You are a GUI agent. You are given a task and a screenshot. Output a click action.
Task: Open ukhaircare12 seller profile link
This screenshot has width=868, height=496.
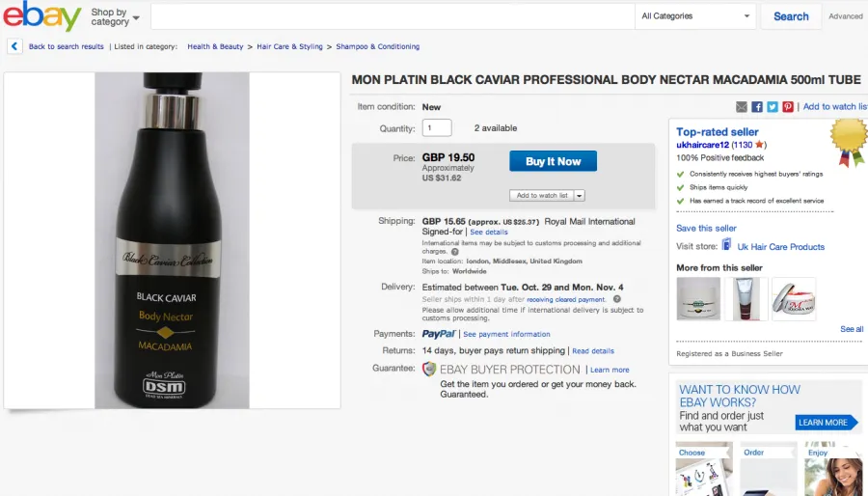point(702,145)
